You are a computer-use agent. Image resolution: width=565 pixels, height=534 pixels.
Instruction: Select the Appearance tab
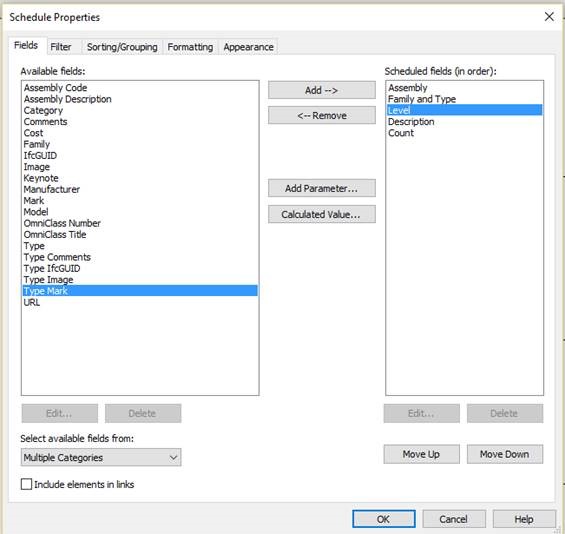[x=248, y=47]
